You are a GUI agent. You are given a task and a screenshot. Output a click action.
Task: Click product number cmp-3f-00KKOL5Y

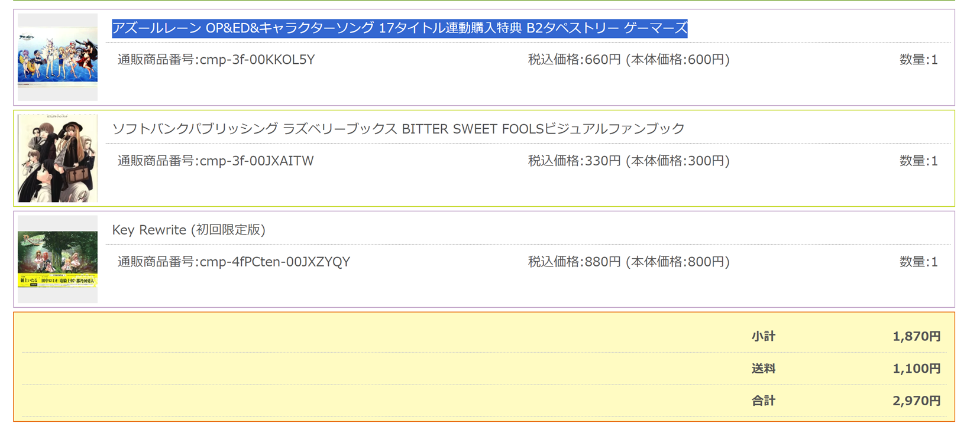tap(216, 60)
